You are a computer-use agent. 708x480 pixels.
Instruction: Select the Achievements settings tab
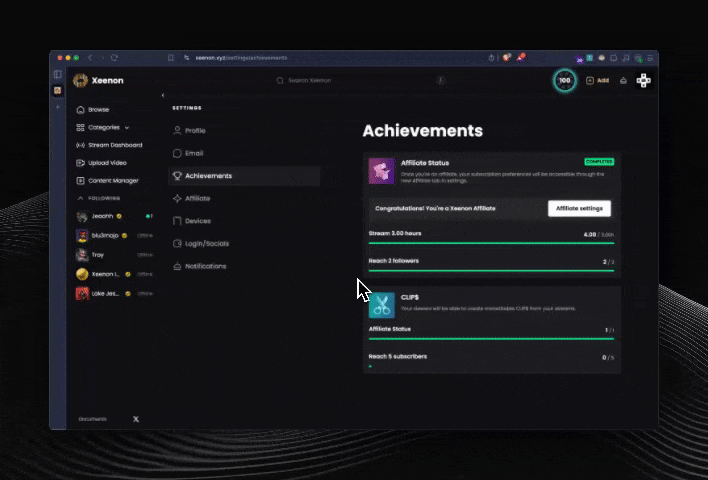click(244, 176)
